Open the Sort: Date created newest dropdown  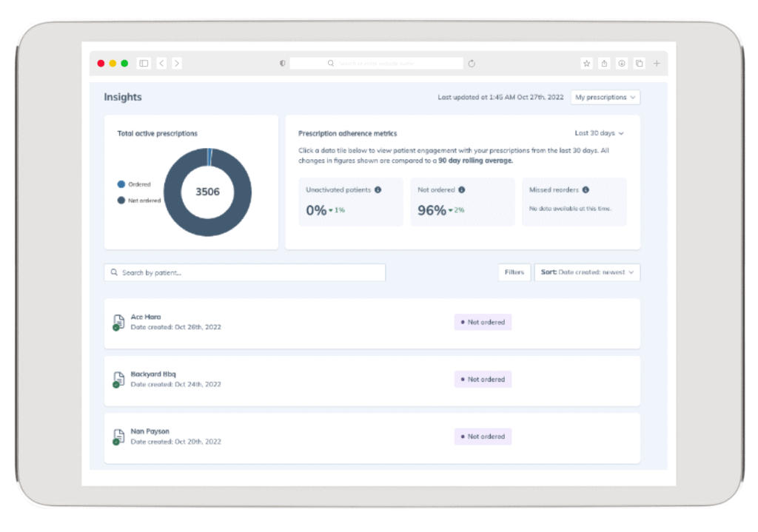pyautogui.click(x=587, y=272)
